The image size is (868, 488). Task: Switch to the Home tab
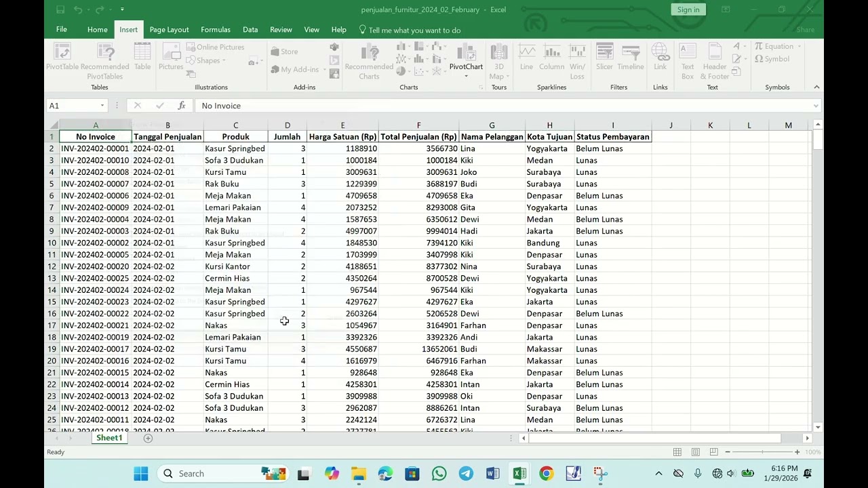tap(98, 30)
